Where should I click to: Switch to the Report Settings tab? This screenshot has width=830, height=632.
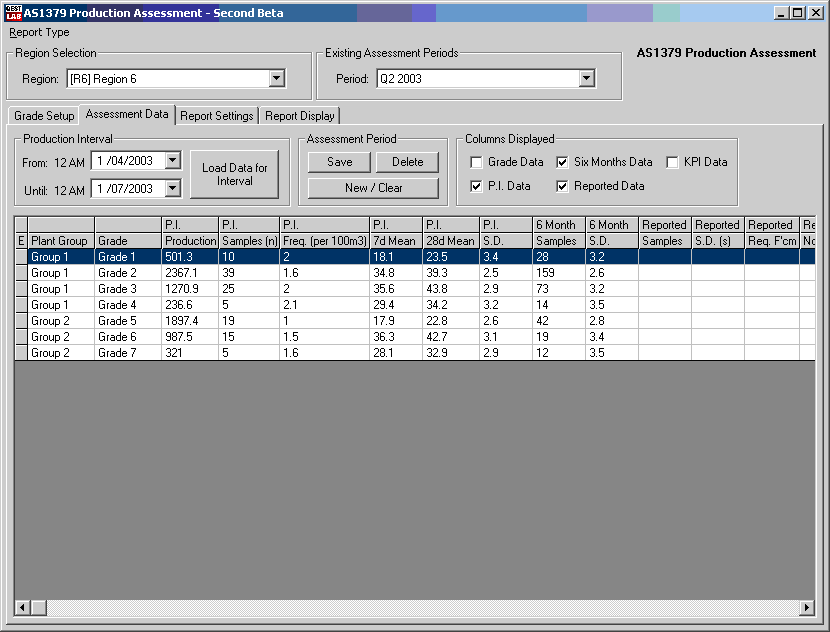[x=216, y=116]
